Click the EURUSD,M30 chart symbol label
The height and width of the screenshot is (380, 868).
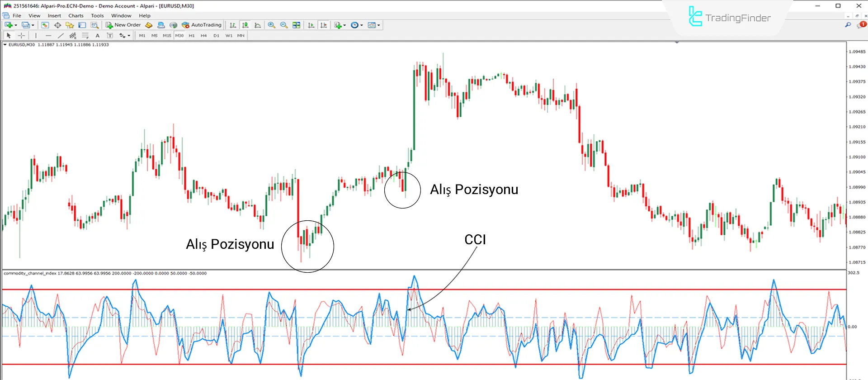pos(21,45)
